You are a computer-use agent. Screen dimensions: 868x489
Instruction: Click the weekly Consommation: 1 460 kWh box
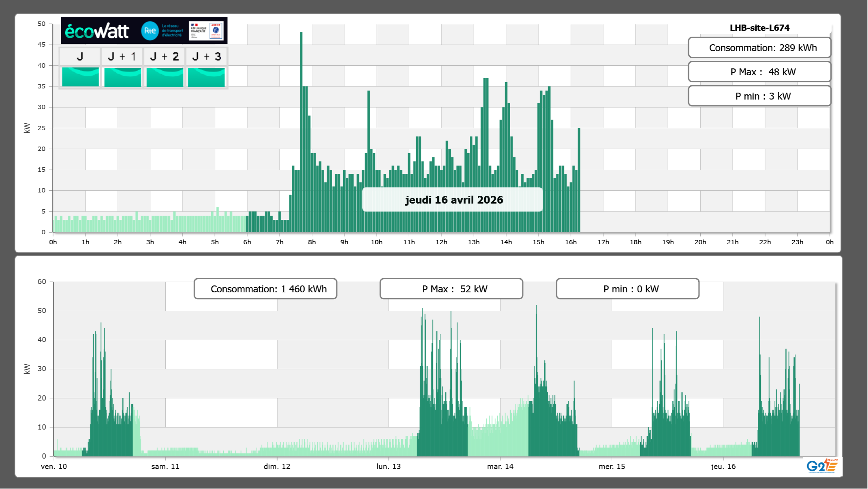click(x=265, y=289)
